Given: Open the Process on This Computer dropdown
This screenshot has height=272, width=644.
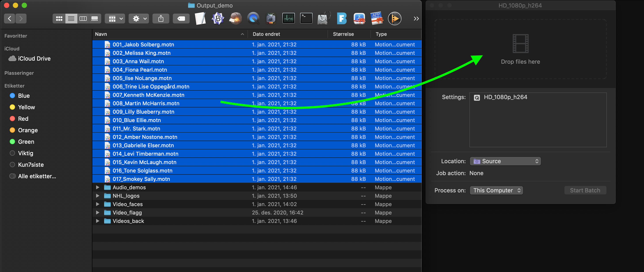Looking at the screenshot, I should 496,190.
